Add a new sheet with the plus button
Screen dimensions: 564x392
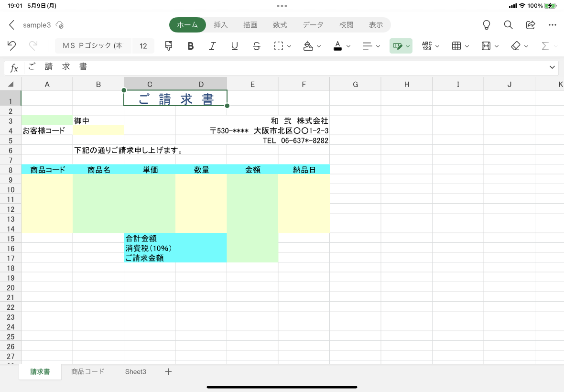click(168, 371)
